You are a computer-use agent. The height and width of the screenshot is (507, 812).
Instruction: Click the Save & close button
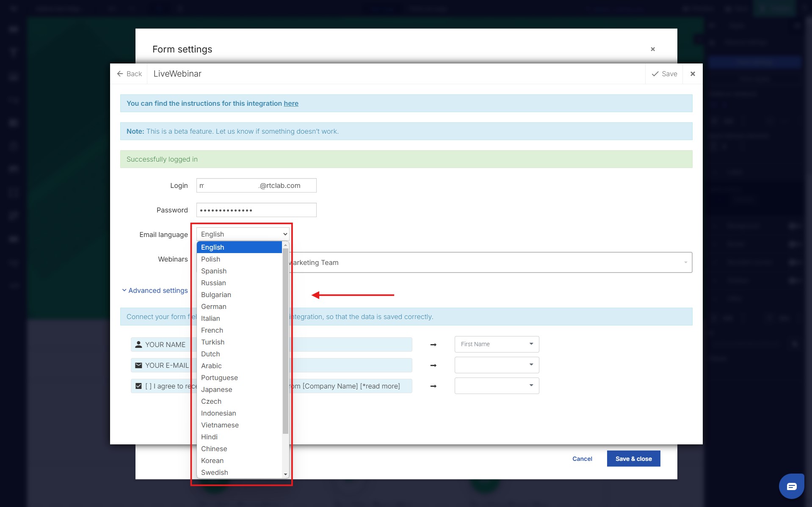click(x=633, y=459)
